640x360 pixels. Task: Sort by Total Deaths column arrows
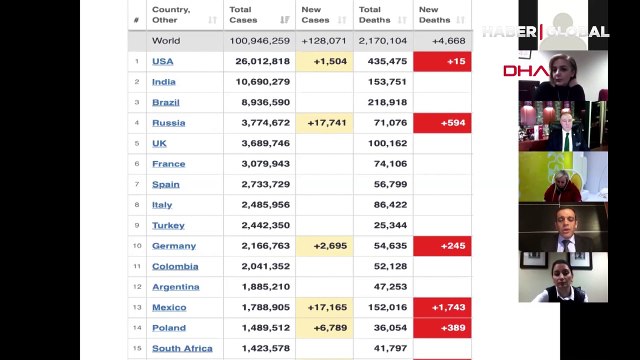point(402,20)
